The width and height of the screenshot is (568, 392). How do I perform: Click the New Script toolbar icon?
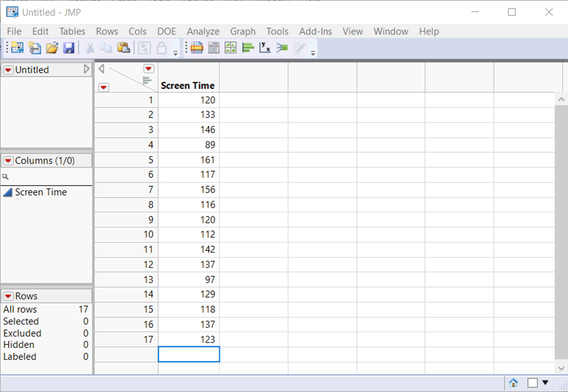click(x=35, y=47)
